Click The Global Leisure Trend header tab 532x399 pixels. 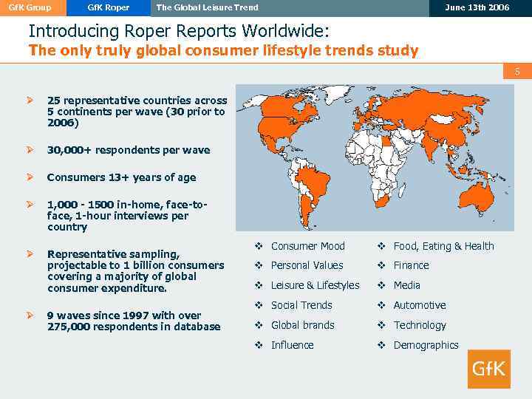[x=290, y=8]
